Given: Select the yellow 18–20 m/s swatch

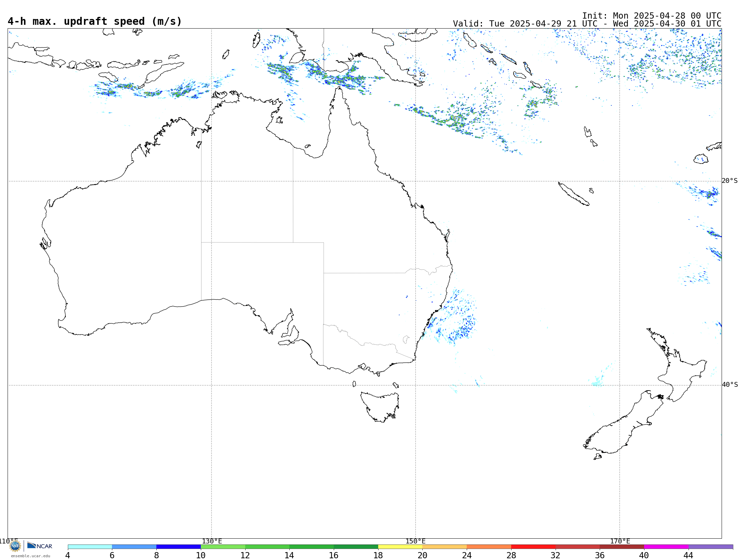Looking at the screenshot, I should (400, 547).
